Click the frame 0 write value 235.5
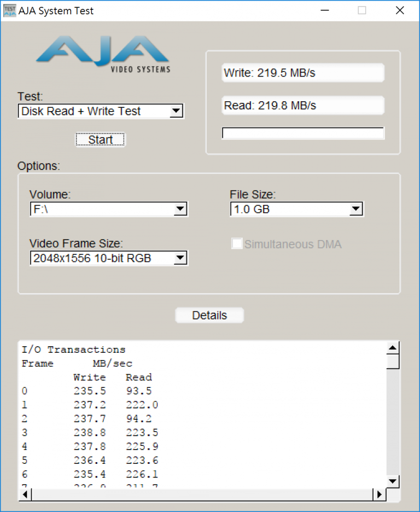Screen dimensions: 420x512 tap(90, 391)
